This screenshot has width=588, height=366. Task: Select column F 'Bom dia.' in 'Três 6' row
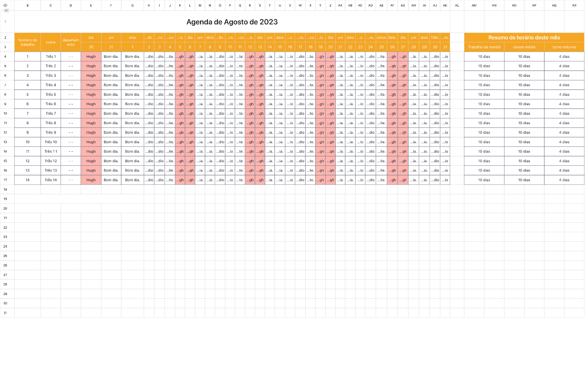click(x=111, y=104)
